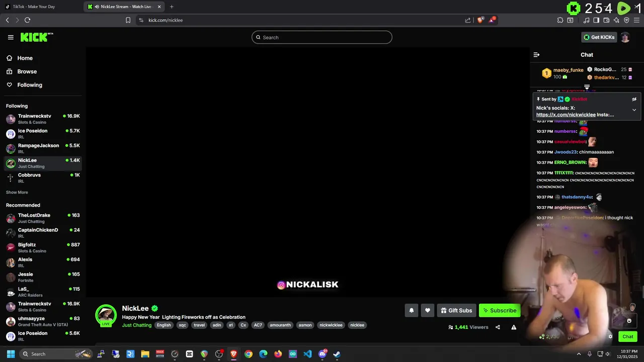
Task: Open the Just Chatting category link
Action: 137,325
